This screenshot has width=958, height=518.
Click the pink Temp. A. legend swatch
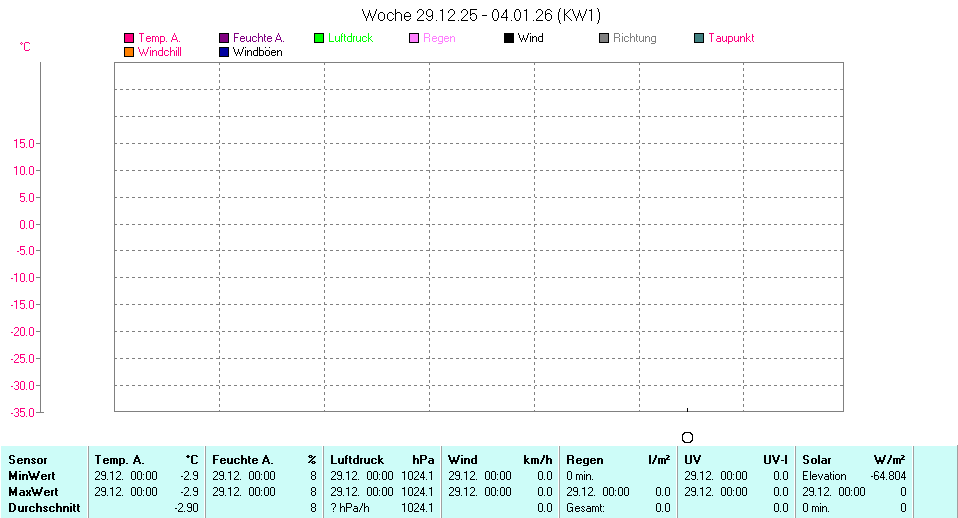(x=129, y=38)
